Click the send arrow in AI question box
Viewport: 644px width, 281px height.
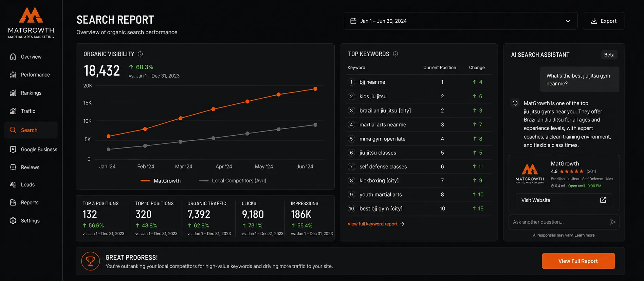[x=613, y=222]
